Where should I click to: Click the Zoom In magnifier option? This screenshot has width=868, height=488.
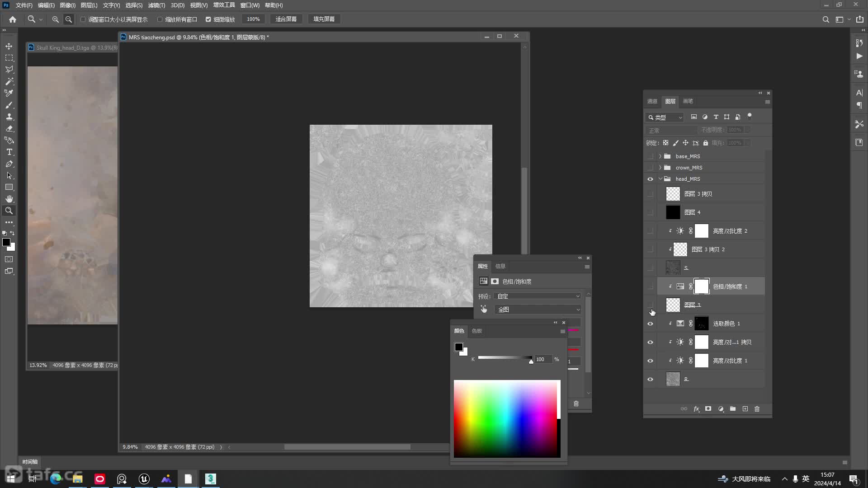point(55,19)
